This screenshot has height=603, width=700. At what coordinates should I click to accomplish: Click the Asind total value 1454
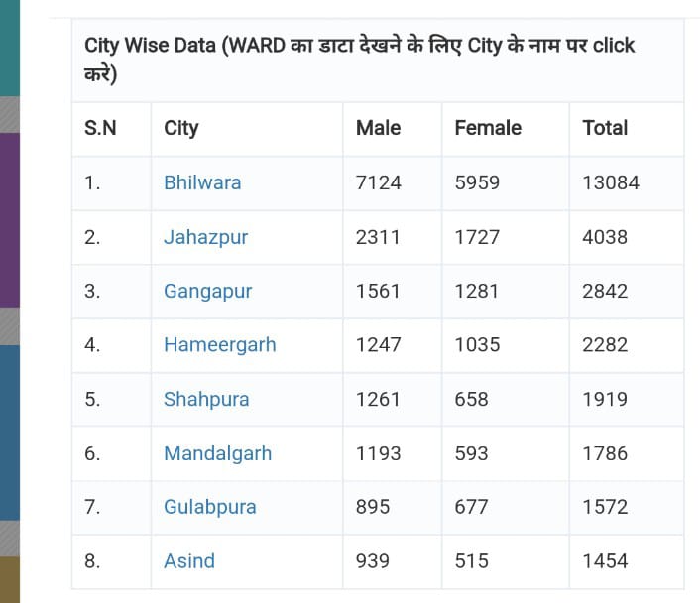click(605, 561)
